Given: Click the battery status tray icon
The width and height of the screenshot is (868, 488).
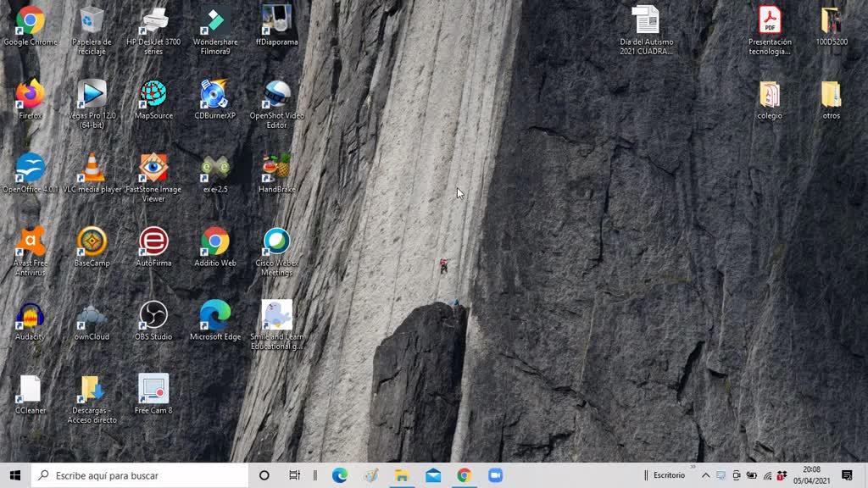Looking at the screenshot, I should pyautogui.click(x=751, y=475).
